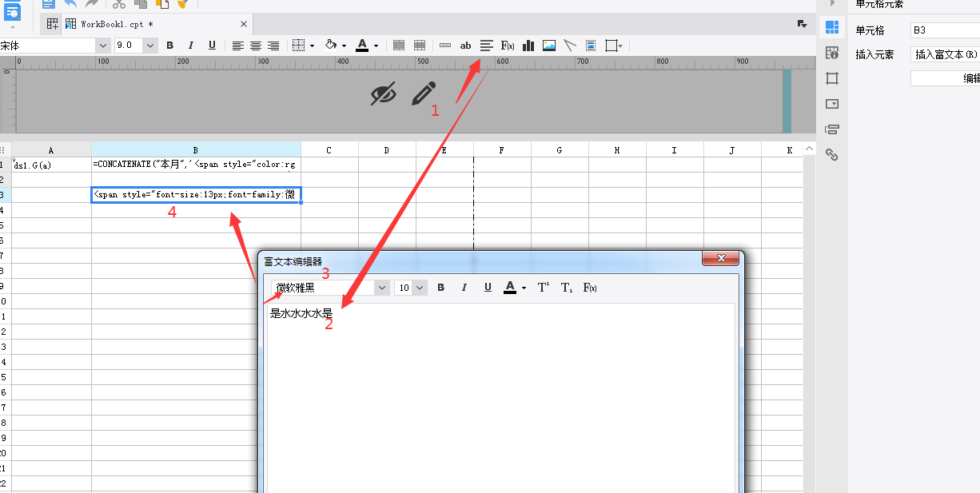The image size is (980, 493).
Task: Click the insert chart icon
Action: pyautogui.click(x=528, y=46)
